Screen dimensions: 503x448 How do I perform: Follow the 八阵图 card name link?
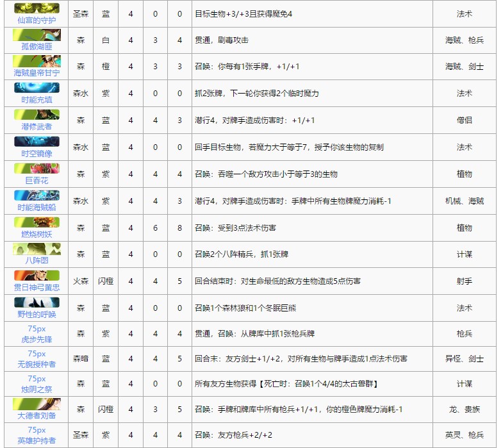(37, 261)
